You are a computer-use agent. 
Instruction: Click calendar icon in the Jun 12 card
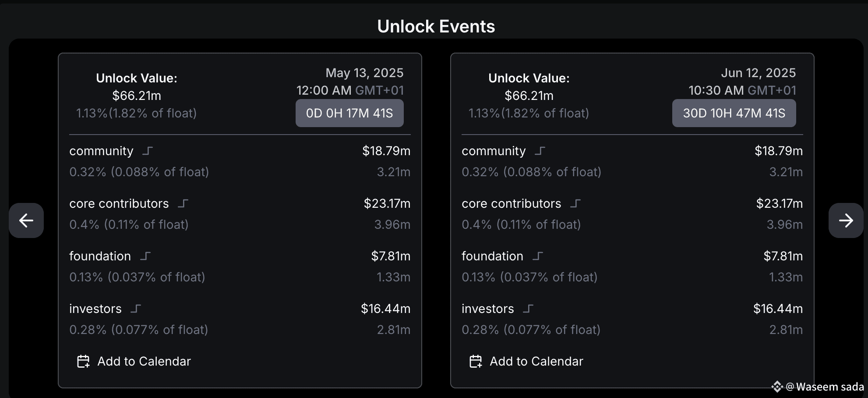tap(476, 361)
